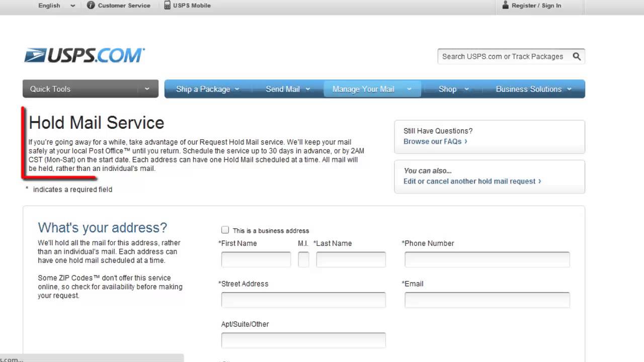Click the Manage Your Mail dropdown arrow

click(x=409, y=89)
